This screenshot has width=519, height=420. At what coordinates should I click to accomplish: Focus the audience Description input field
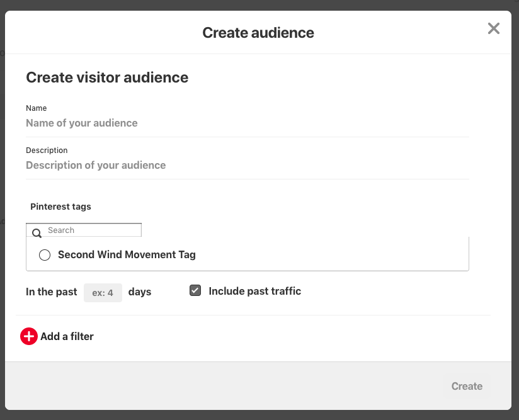click(x=247, y=166)
